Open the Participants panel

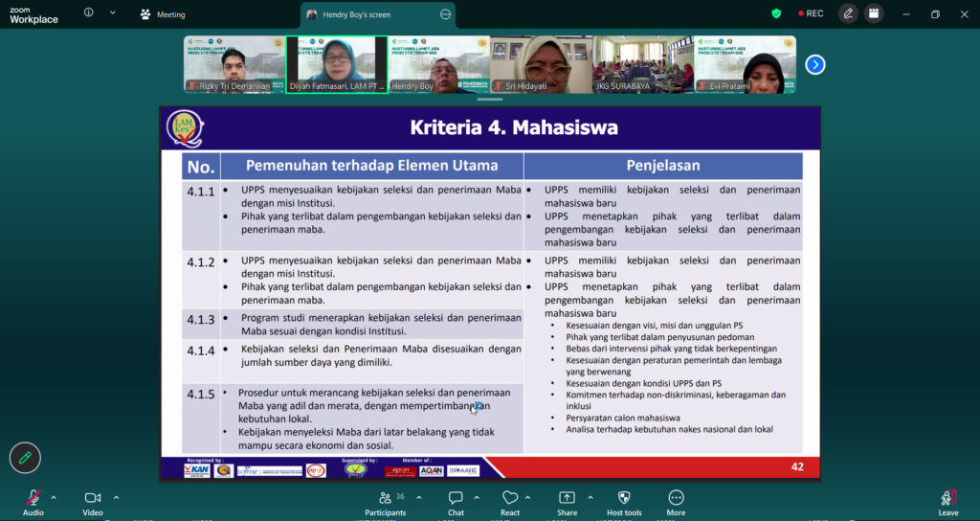[386, 503]
